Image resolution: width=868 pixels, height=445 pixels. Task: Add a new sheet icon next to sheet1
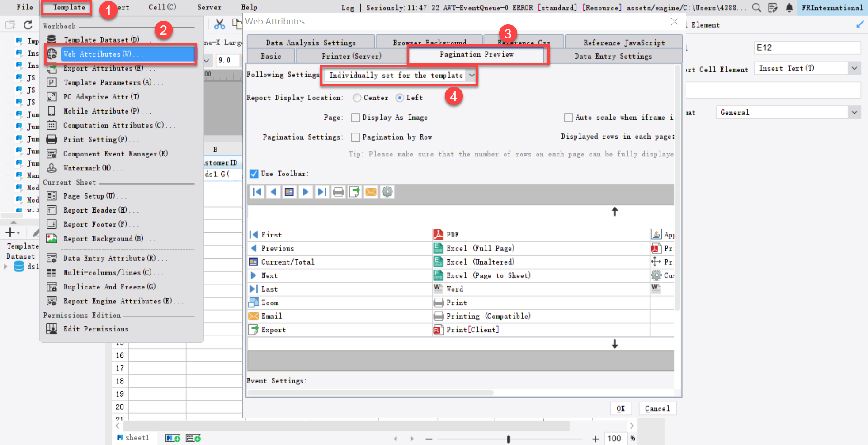[x=173, y=438]
